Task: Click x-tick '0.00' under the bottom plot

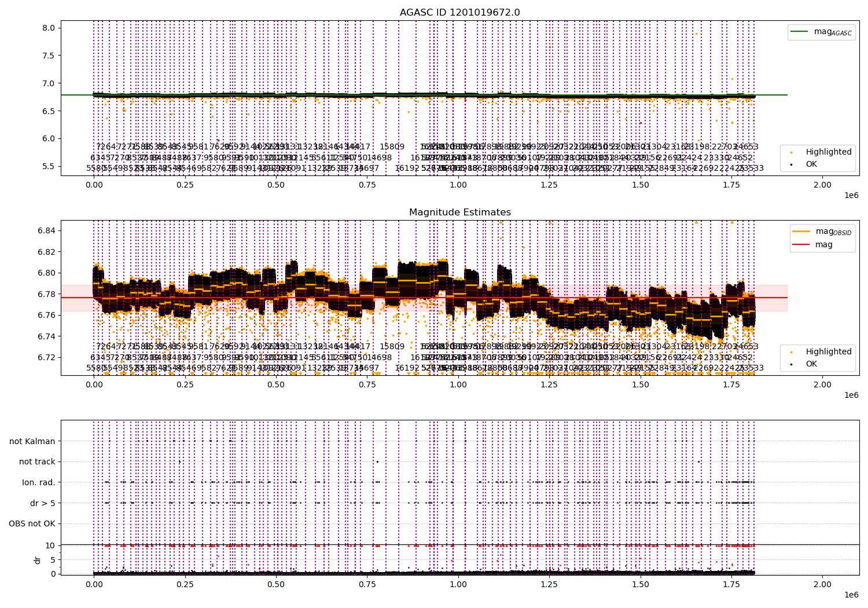Action: [94, 584]
